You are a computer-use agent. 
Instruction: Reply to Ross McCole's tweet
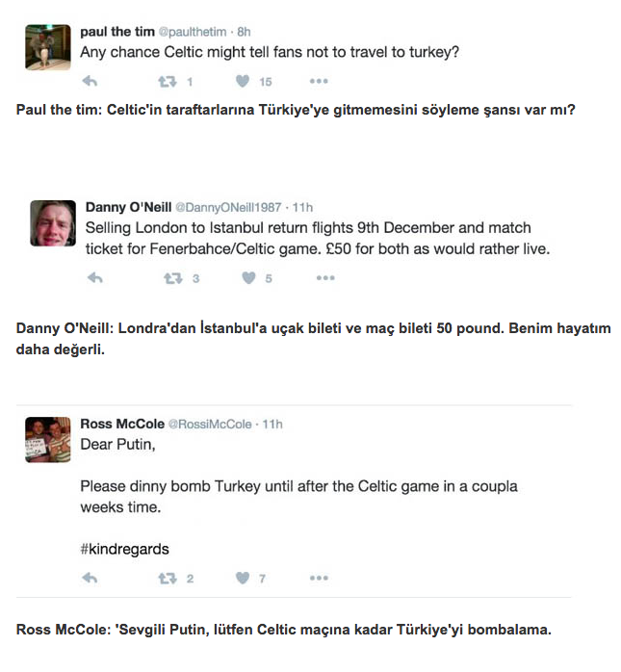(90, 579)
